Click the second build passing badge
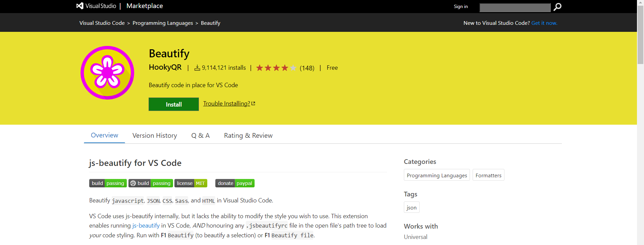Viewport: 644px width, 245px height. pos(151,183)
